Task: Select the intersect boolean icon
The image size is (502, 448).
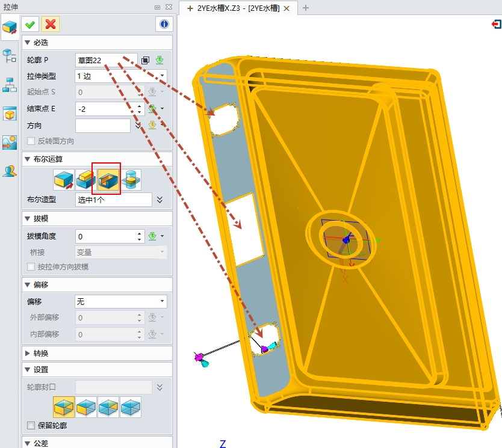Action: point(130,179)
